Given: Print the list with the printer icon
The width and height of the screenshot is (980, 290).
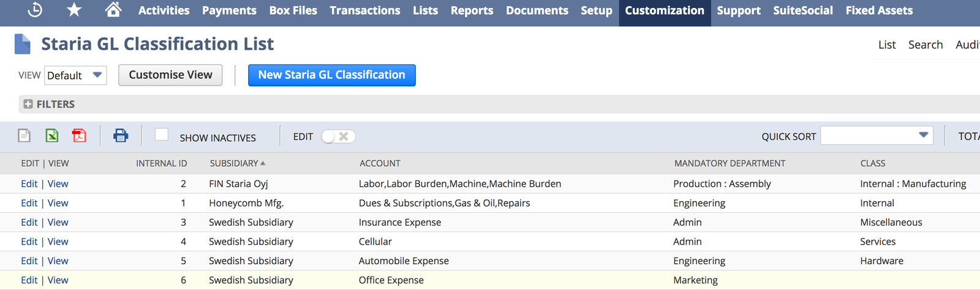Looking at the screenshot, I should click(x=121, y=135).
